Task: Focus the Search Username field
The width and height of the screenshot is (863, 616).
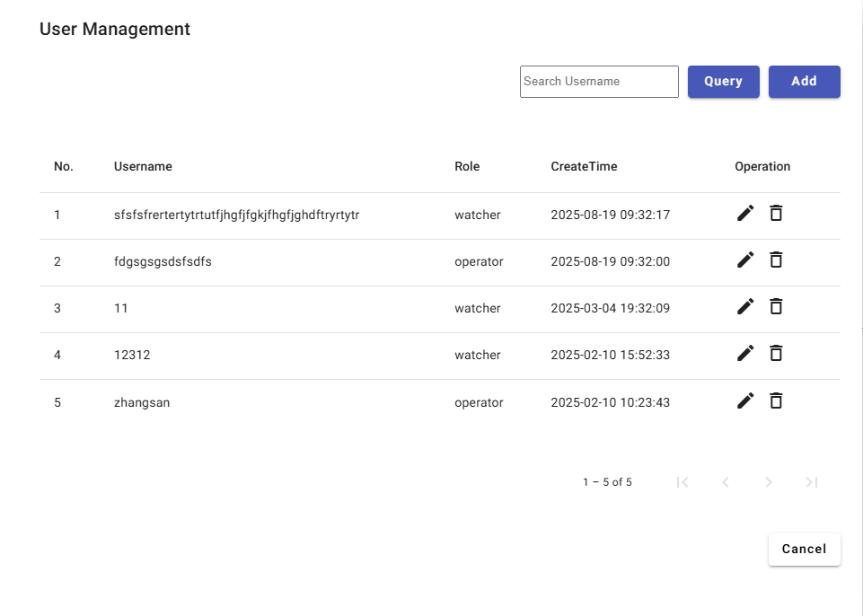Action: pos(599,81)
